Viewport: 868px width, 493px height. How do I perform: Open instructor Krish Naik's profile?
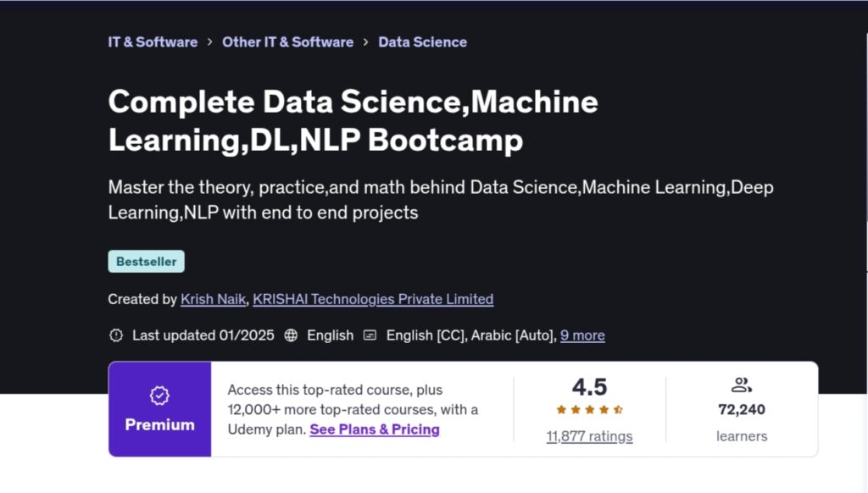tap(213, 299)
